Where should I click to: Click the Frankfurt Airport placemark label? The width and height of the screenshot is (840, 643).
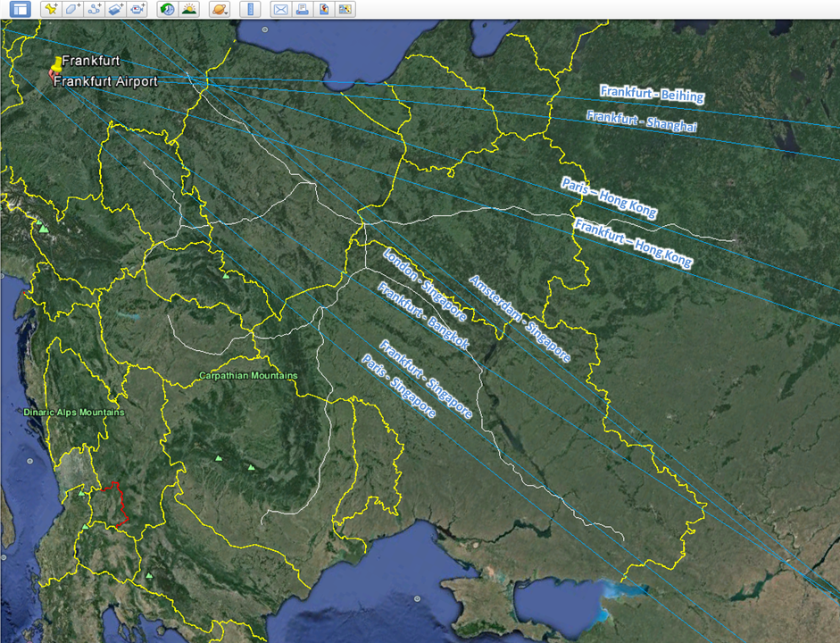click(x=105, y=82)
